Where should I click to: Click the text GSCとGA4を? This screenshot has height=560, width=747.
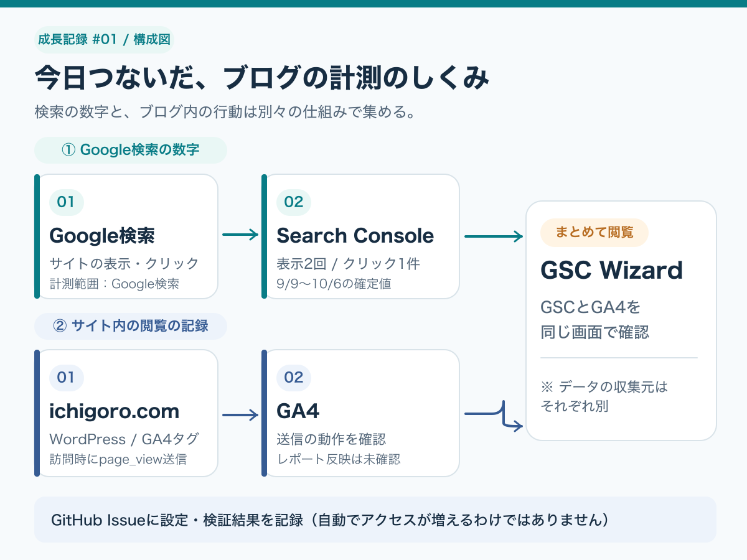tap(590, 307)
